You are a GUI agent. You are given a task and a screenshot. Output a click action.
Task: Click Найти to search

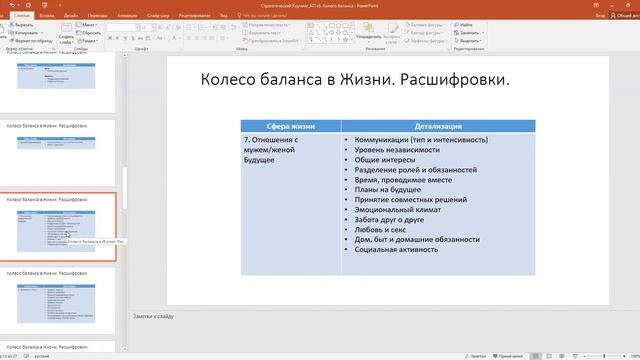point(463,25)
